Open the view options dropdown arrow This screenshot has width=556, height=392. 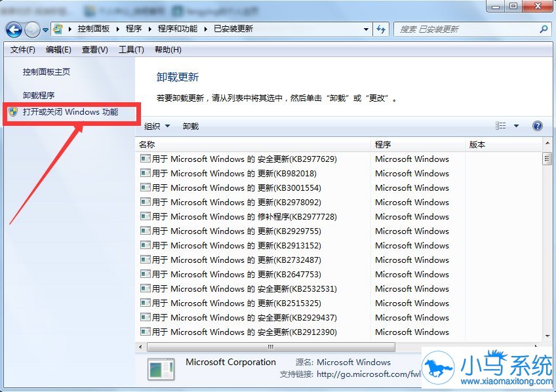pyautogui.click(x=516, y=126)
